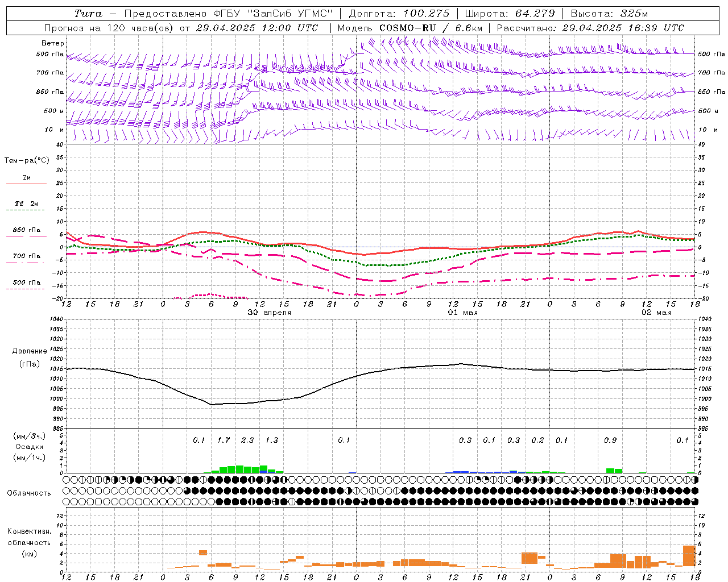Click the Осадки panel label

point(30,447)
